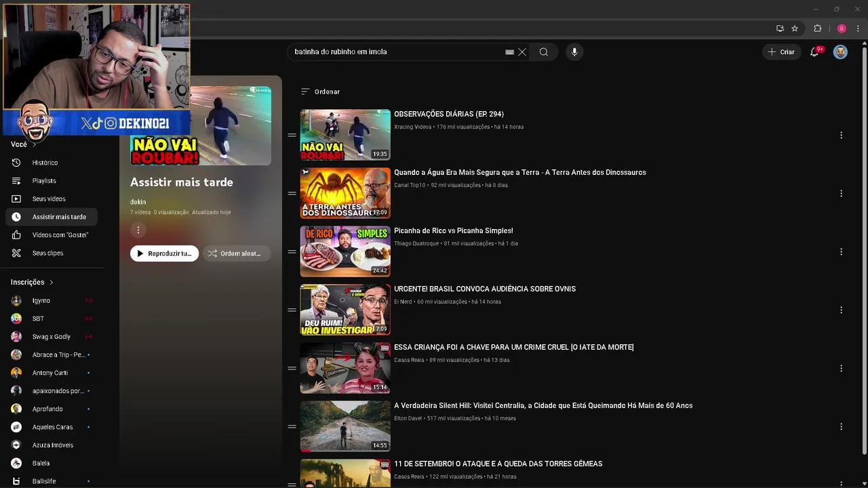Open the SBT subscription channel
Image resolution: width=868 pixels, height=488 pixels.
pyautogui.click(x=52, y=319)
